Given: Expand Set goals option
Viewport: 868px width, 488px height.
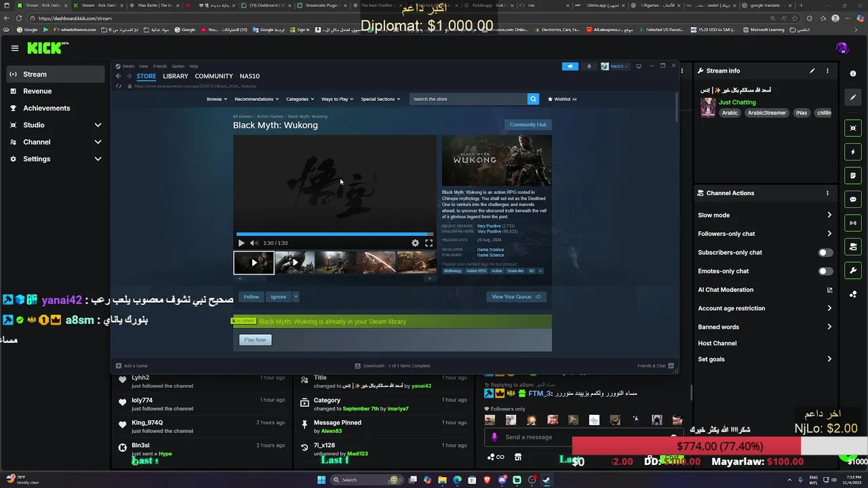Looking at the screenshot, I should point(829,359).
